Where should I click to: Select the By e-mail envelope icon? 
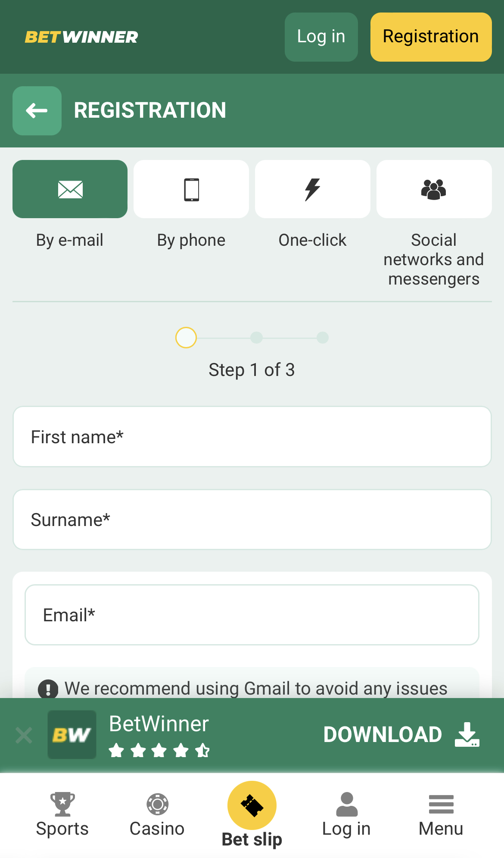click(x=70, y=189)
